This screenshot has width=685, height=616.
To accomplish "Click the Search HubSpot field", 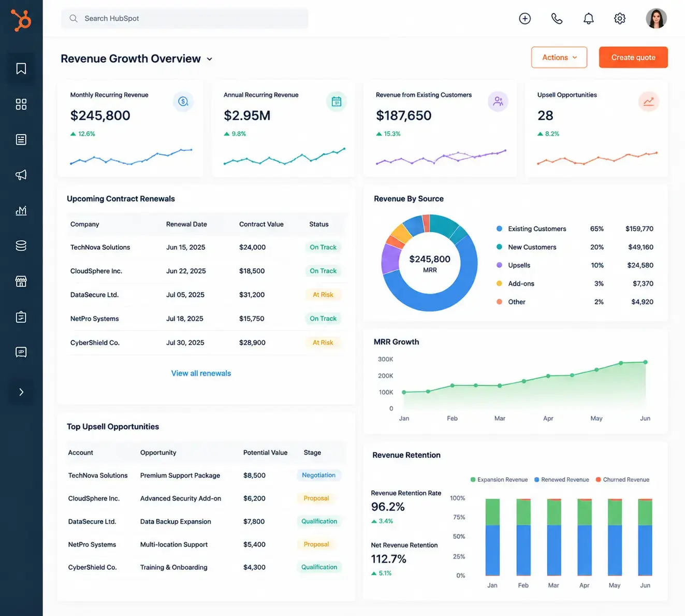I will pos(184,18).
